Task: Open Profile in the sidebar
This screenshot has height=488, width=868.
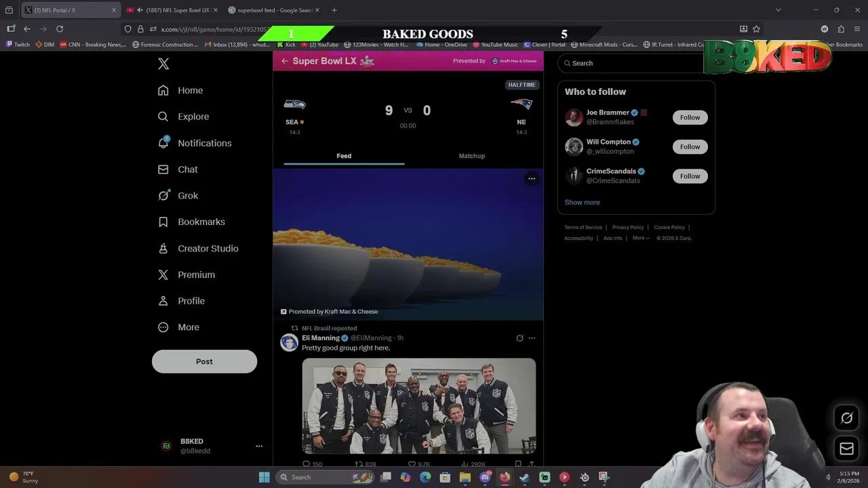Action: (x=181, y=301)
